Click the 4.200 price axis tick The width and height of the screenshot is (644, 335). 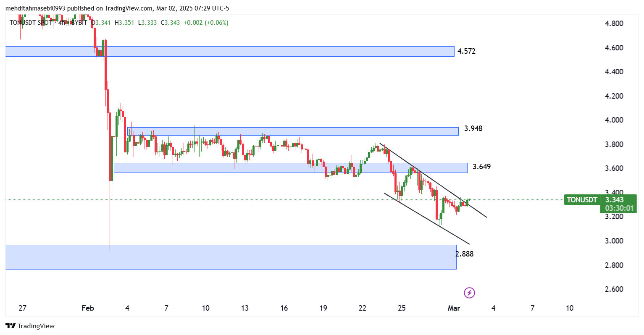click(x=614, y=96)
